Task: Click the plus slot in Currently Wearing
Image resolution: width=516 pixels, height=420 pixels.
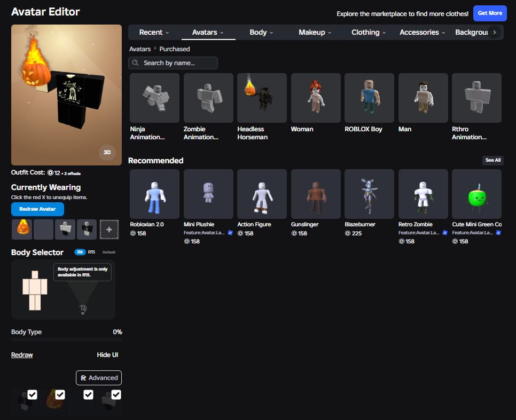Action: click(109, 229)
